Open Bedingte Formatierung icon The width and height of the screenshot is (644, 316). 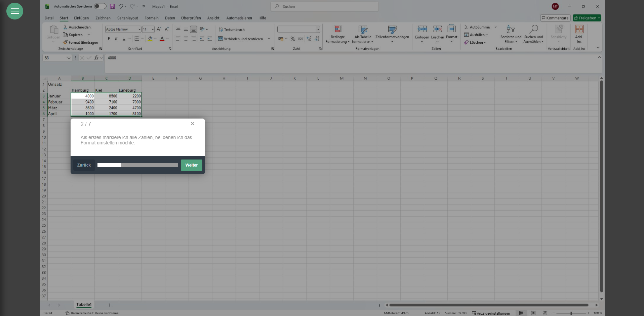tap(337, 30)
